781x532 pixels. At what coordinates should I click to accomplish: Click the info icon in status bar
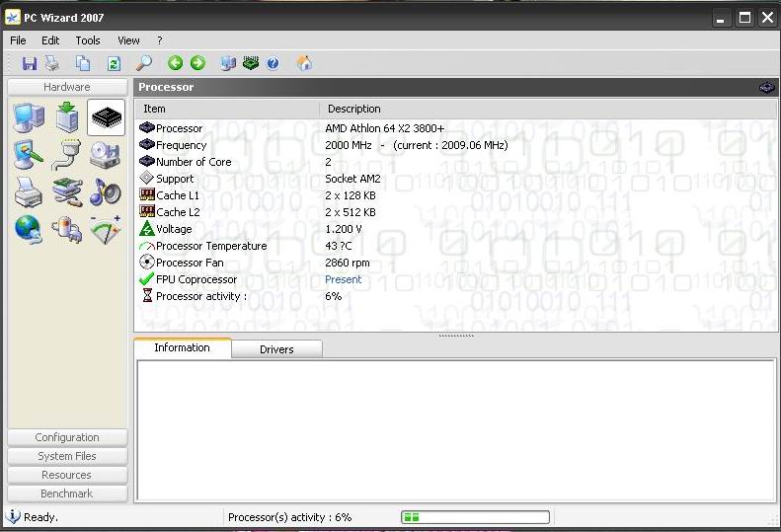[x=13, y=516]
